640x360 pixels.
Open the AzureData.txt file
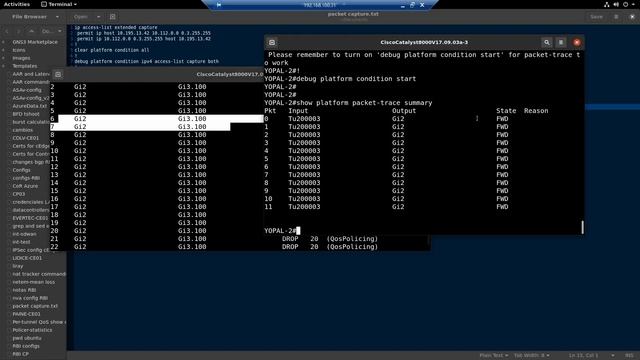[30, 106]
